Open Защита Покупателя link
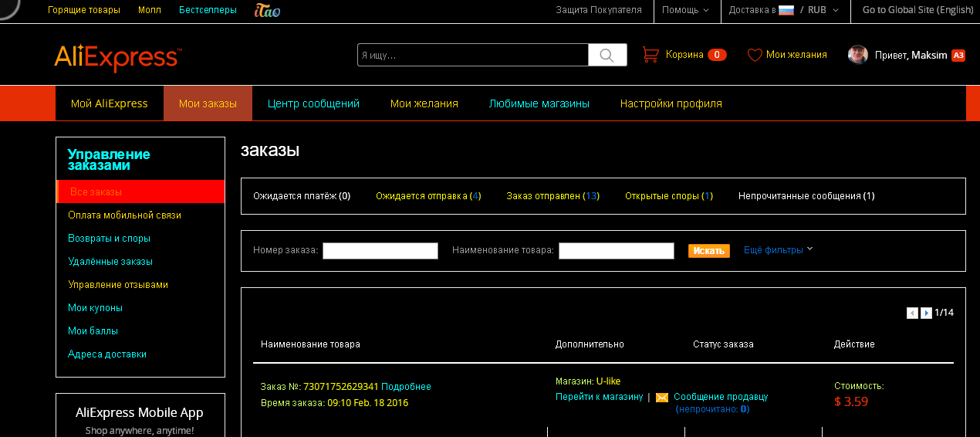Image resolution: width=980 pixels, height=437 pixels. (599, 10)
